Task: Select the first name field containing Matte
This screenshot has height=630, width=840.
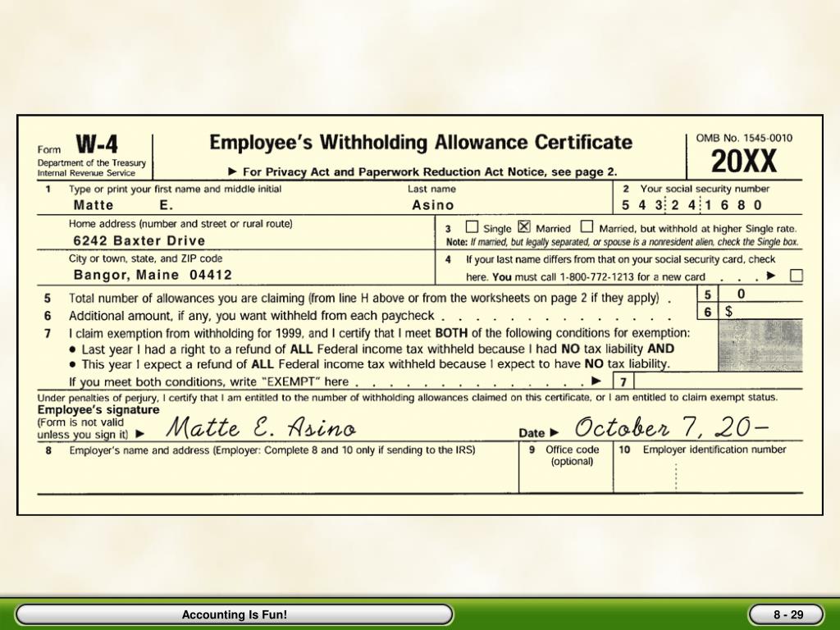Action: click(x=94, y=205)
